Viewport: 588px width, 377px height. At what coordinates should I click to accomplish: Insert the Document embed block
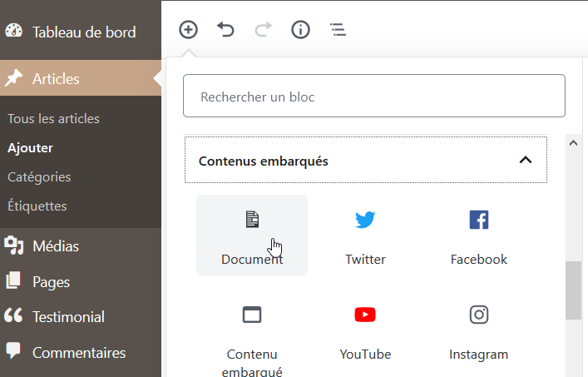[252, 236]
